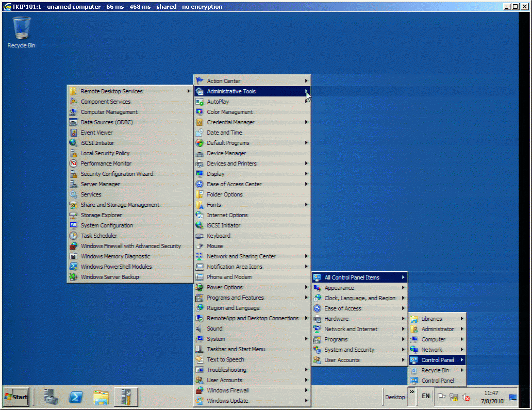Click the Default Programs icon

pos(199,143)
